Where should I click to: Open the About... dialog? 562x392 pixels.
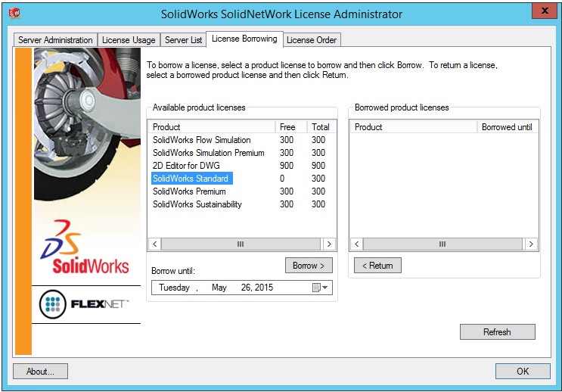[40, 372]
